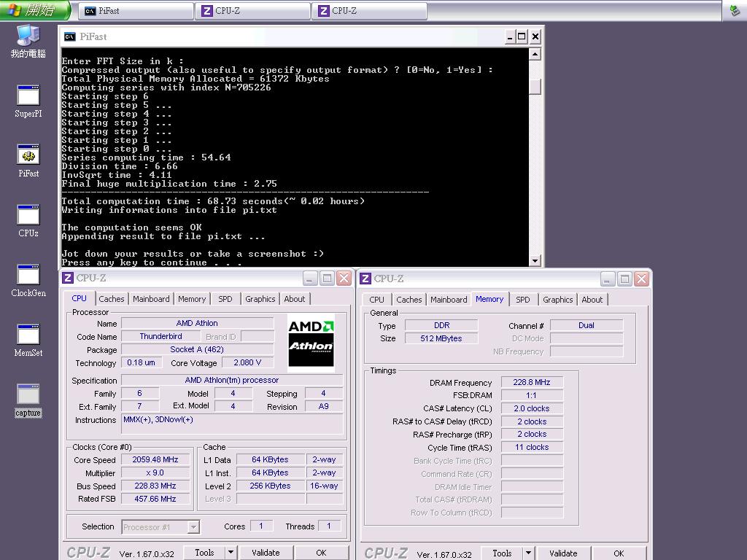
Task: Click the AMD Athlon logo image
Action: (311, 343)
